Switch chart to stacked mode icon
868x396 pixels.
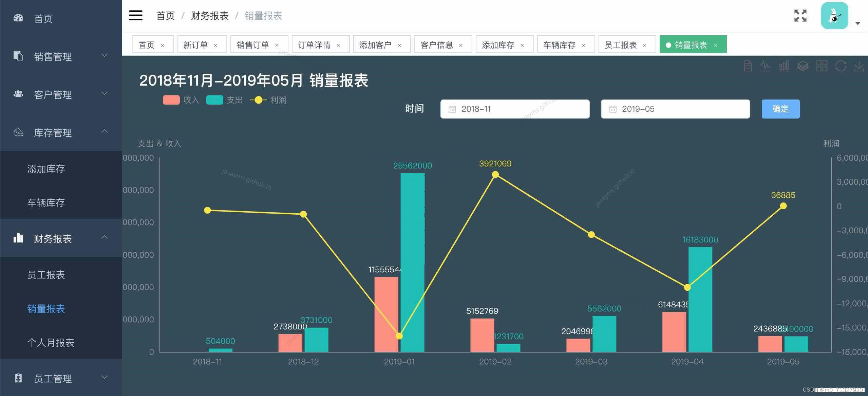coord(803,66)
